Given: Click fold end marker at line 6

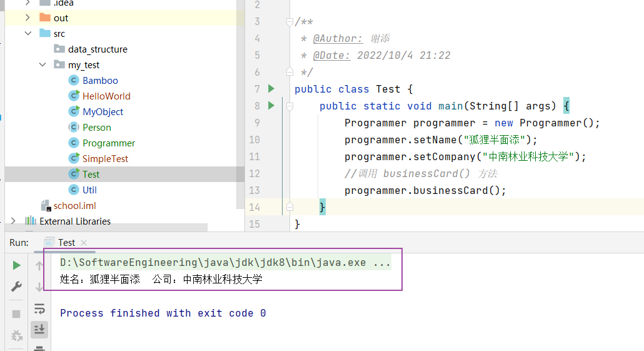Looking at the screenshot, I should tap(289, 71).
